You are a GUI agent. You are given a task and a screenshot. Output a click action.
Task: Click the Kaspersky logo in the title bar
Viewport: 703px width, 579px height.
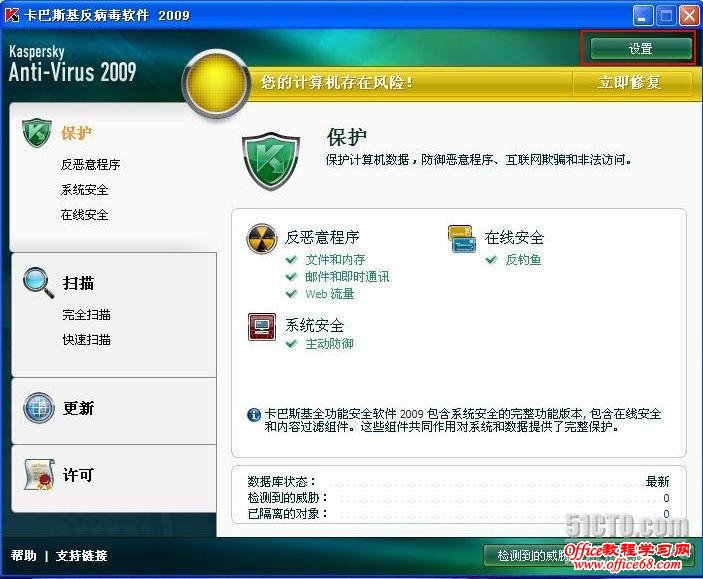[x=12, y=15]
